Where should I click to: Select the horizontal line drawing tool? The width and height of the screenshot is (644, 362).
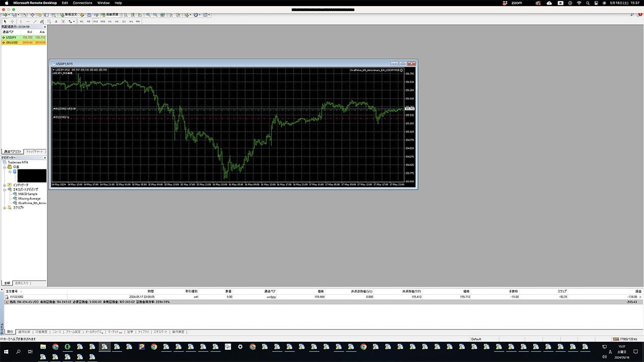(x=28, y=21)
